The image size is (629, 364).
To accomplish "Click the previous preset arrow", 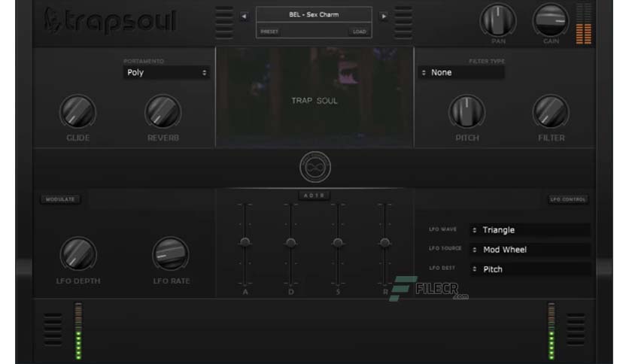I will 244,16.
